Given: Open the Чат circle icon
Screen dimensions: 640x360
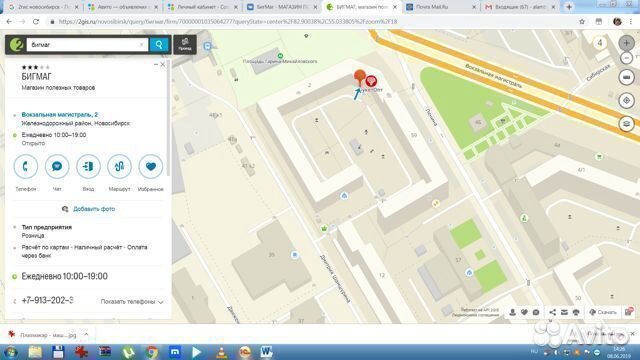Looking at the screenshot, I should pyautogui.click(x=57, y=167).
